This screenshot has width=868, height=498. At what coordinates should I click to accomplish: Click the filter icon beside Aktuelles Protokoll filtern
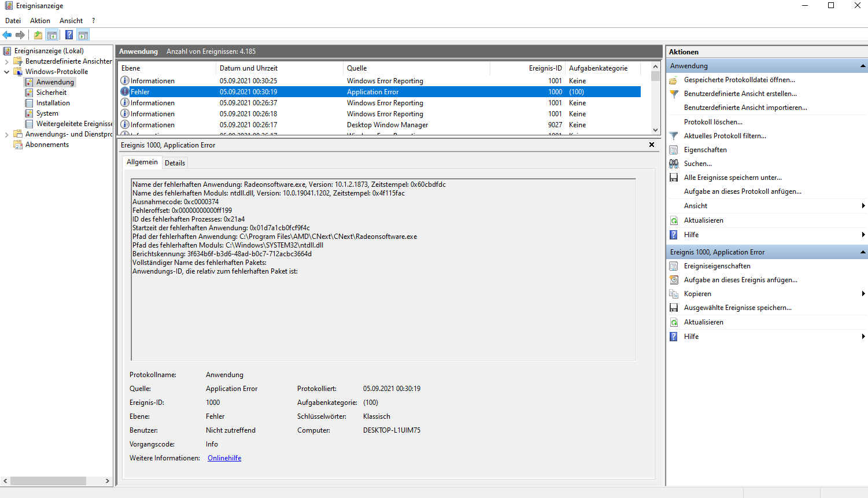click(x=674, y=136)
